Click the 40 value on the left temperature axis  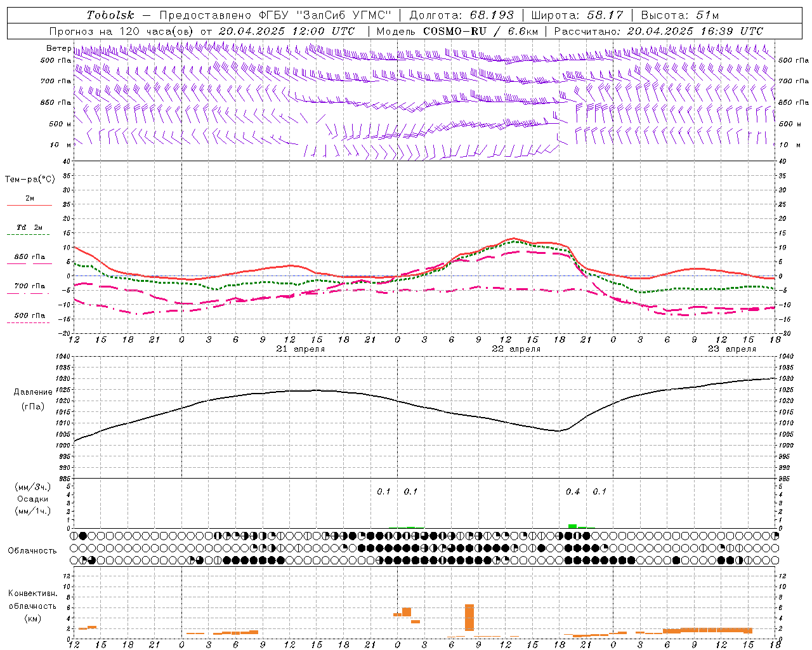click(x=66, y=161)
